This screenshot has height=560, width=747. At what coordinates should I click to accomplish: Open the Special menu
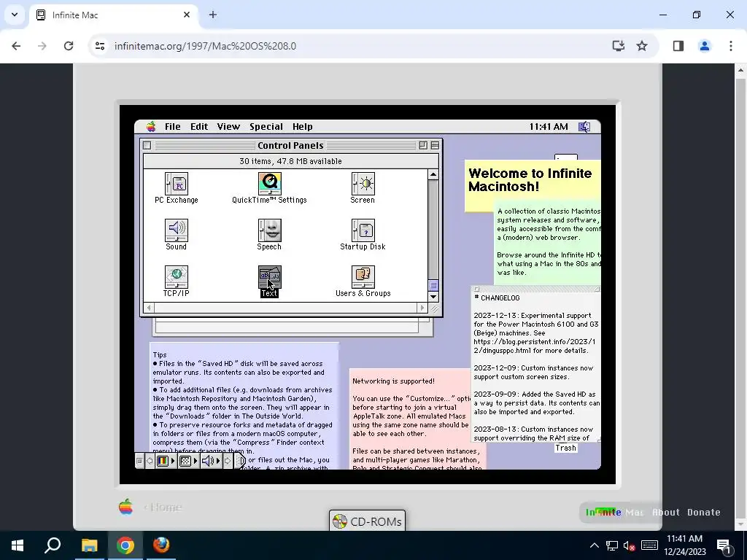(x=266, y=127)
